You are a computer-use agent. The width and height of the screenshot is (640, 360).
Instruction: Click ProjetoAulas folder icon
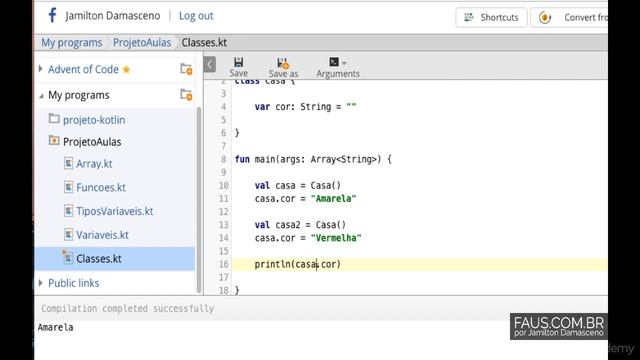(x=54, y=140)
